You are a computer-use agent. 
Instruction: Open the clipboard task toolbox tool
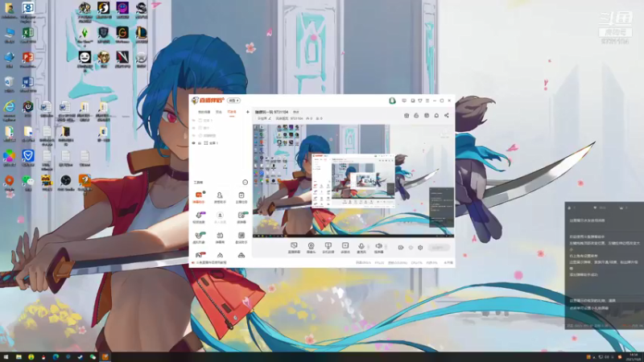click(241, 197)
